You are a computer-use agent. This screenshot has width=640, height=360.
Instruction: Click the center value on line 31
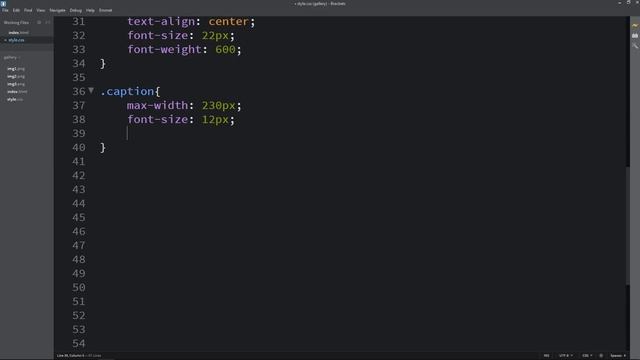(229, 21)
